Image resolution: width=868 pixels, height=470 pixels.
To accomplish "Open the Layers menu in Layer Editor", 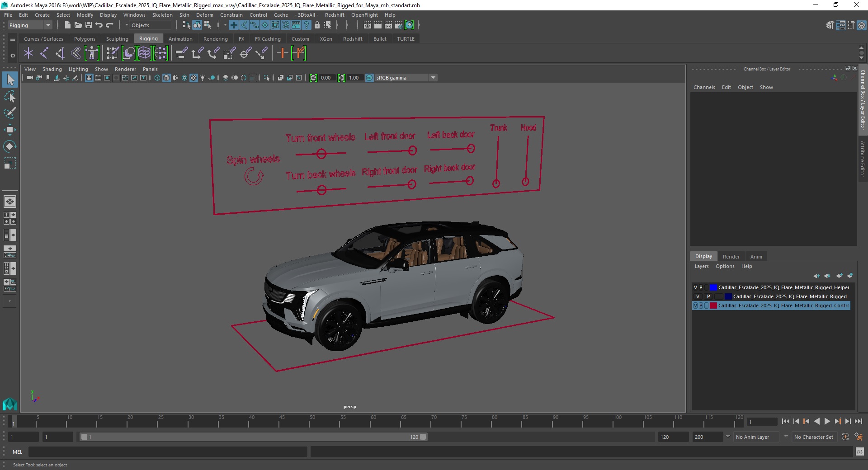I will click(x=702, y=266).
